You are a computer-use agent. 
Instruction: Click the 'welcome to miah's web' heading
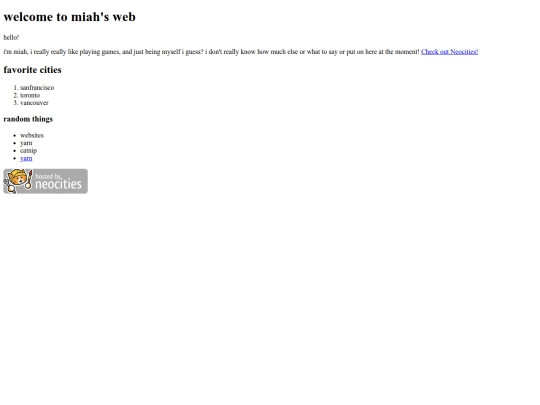point(70,17)
